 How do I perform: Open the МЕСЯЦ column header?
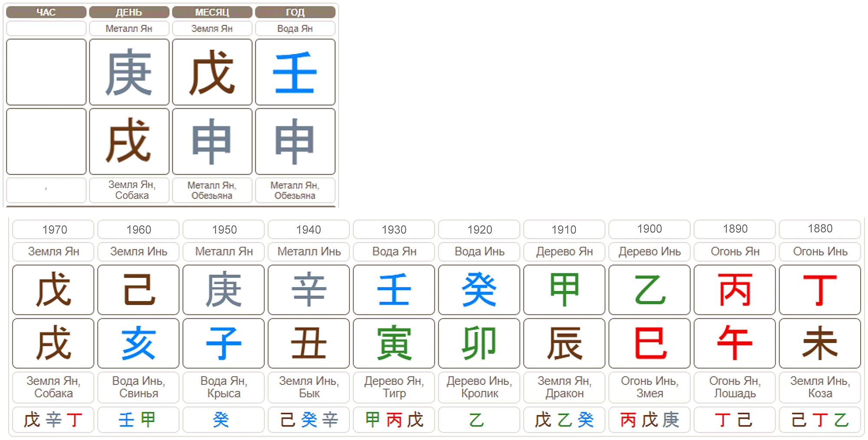[x=212, y=12]
